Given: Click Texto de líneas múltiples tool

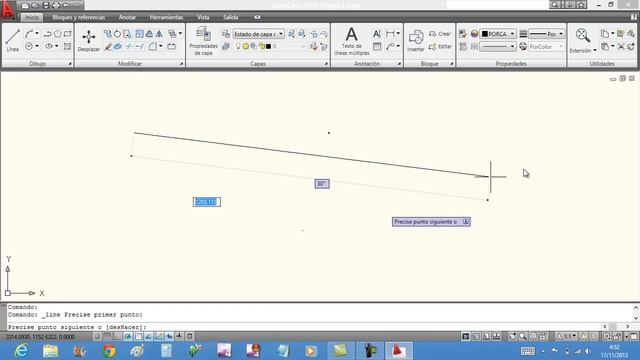Looking at the screenshot, I should pyautogui.click(x=351, y=41).
